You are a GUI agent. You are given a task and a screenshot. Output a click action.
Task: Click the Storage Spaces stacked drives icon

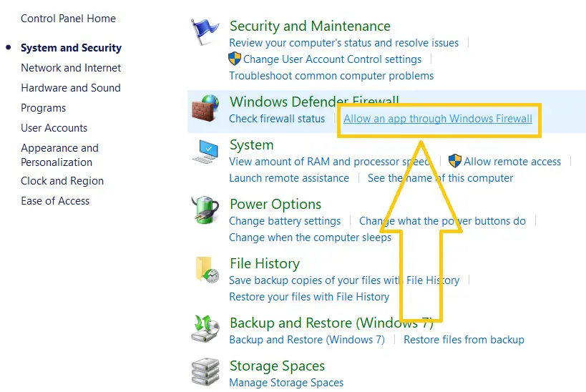(205, 372)
